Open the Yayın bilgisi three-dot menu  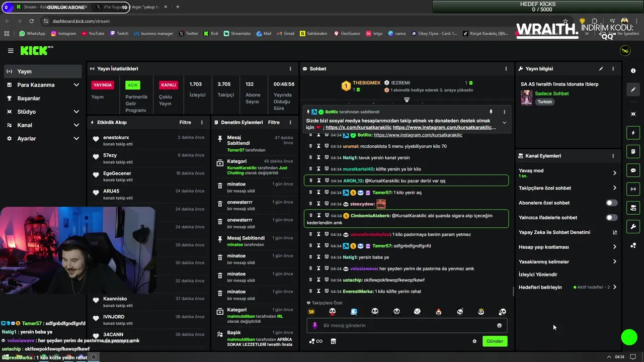613,69
